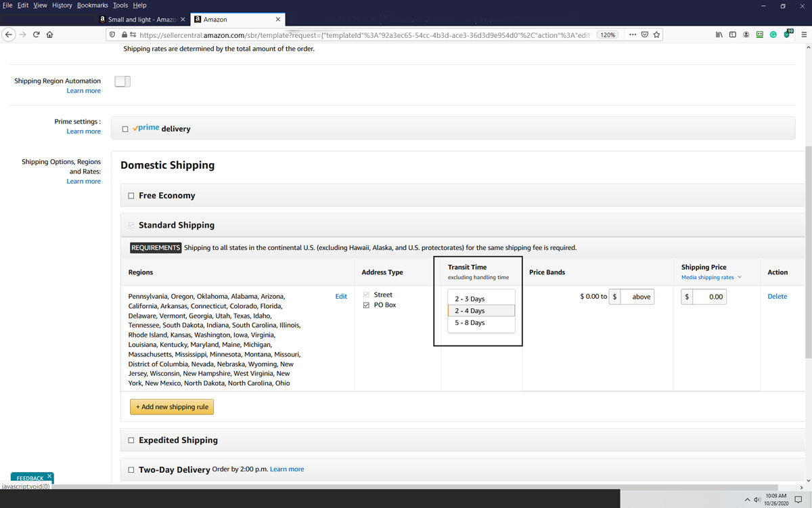Save page to Pocket
The image size is (812, 508).
point(645,35)
